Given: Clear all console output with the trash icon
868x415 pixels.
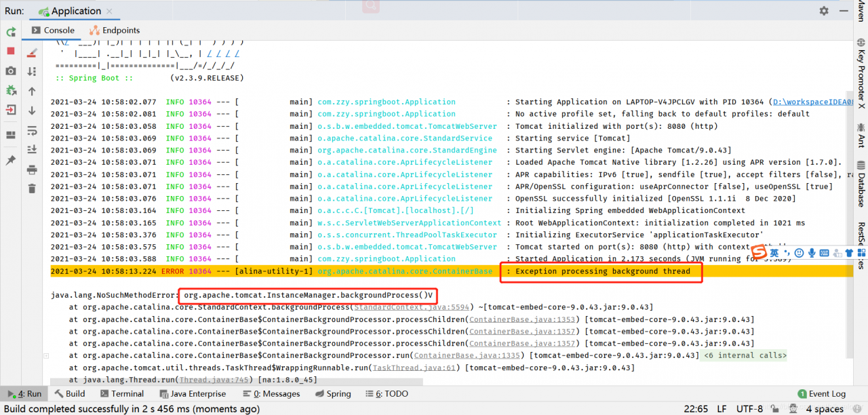Looking at the screenshot, I should click(32, 189).
